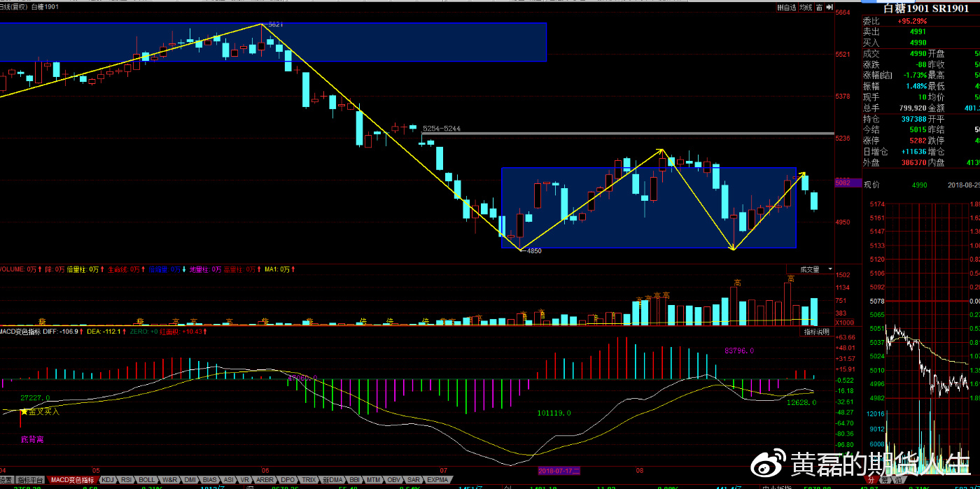
Task: Click the 27227.0 MACD area label
Action: click(x=35, y=397)
